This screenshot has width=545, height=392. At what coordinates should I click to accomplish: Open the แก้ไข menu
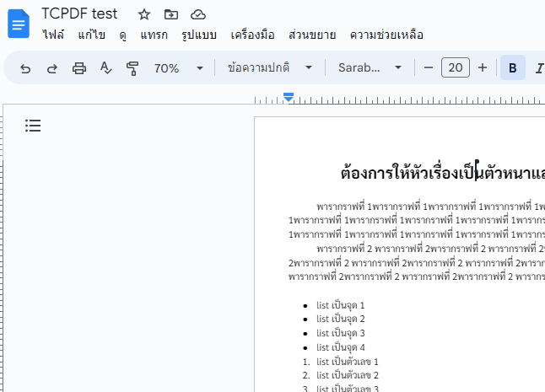pyautogui.click(x=91, y=35)
